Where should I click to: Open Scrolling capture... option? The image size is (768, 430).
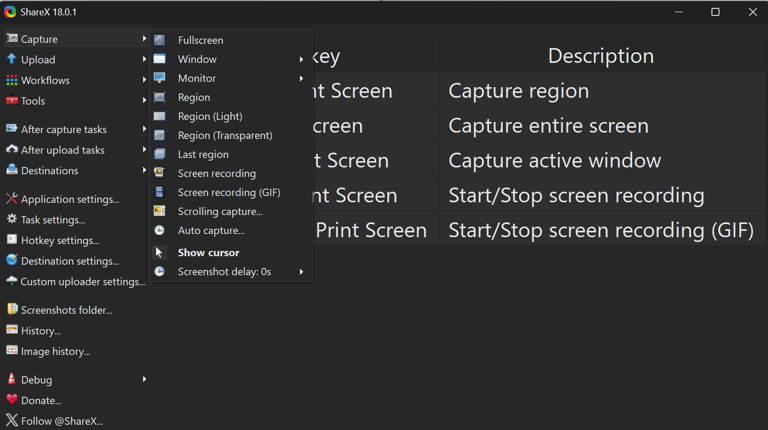[x=231, y=212]
